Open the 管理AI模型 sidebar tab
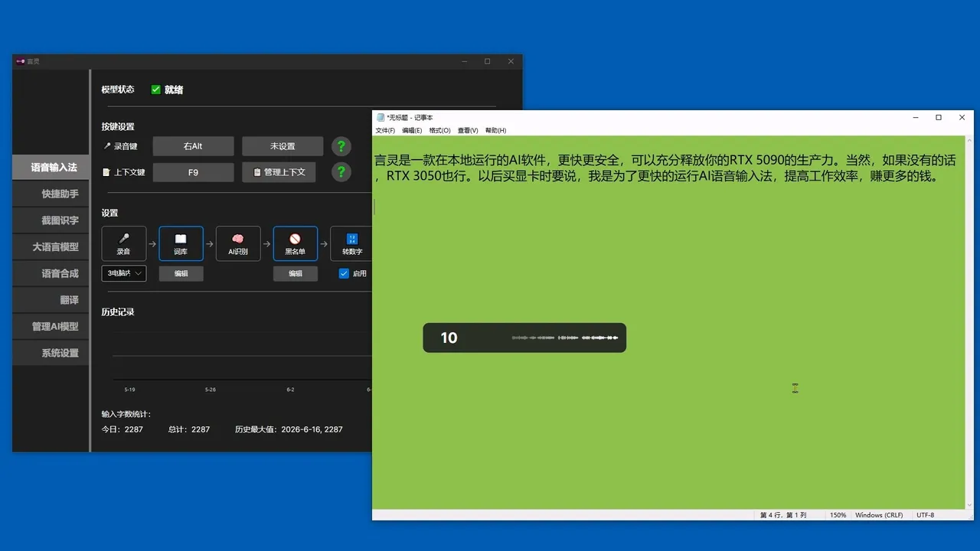Screen dimensions: 980x551 [x=51, y=326]
